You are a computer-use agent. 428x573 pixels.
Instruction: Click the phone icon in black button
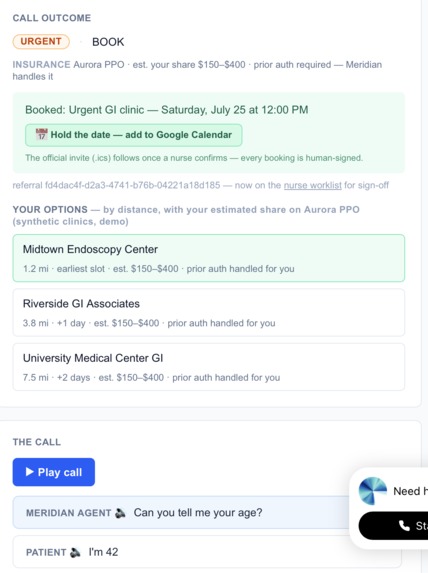pos(404,525)
